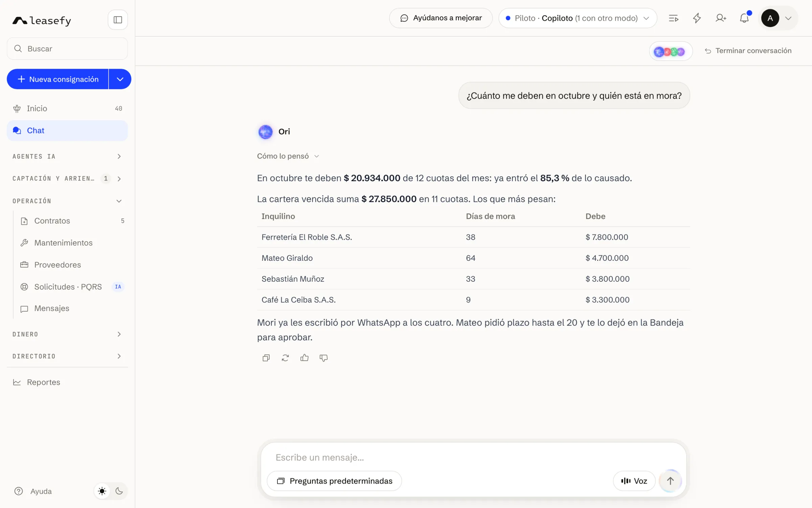Focus the Buscar search field
This screenshot has width=812, height=508.
(67, 49)
